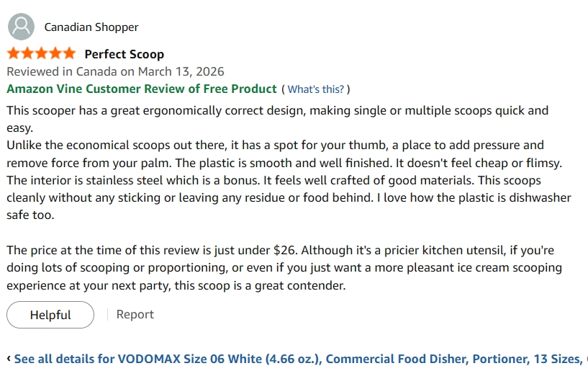Image resolution: width=588 pixels, height=371 pixels.
Task: Click the Reviewed in Canada date line
Action: point(115,71)
